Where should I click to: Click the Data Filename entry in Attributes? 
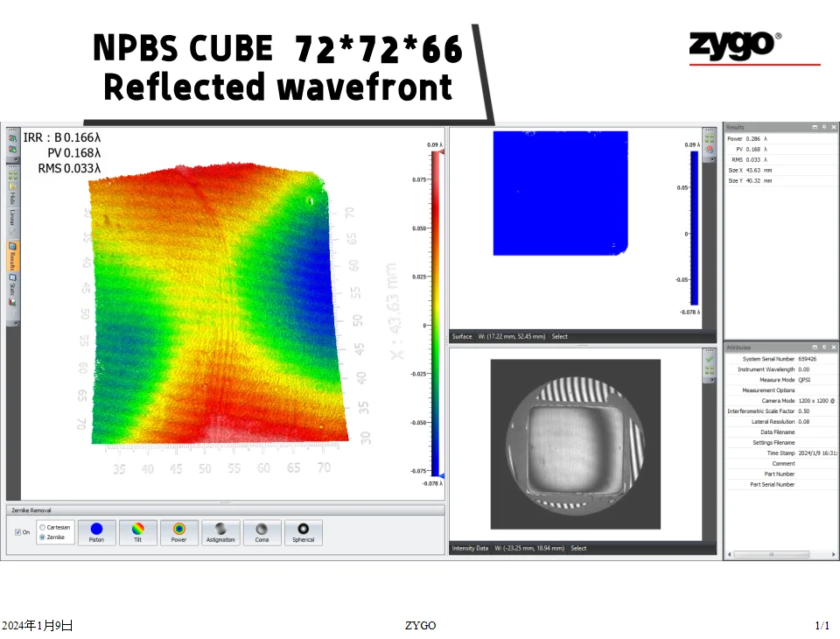tap(779, 432)
